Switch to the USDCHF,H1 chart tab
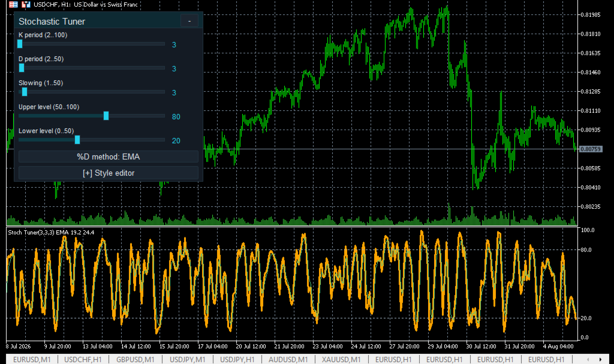The image size is (614, 364). tap(83, 359)
